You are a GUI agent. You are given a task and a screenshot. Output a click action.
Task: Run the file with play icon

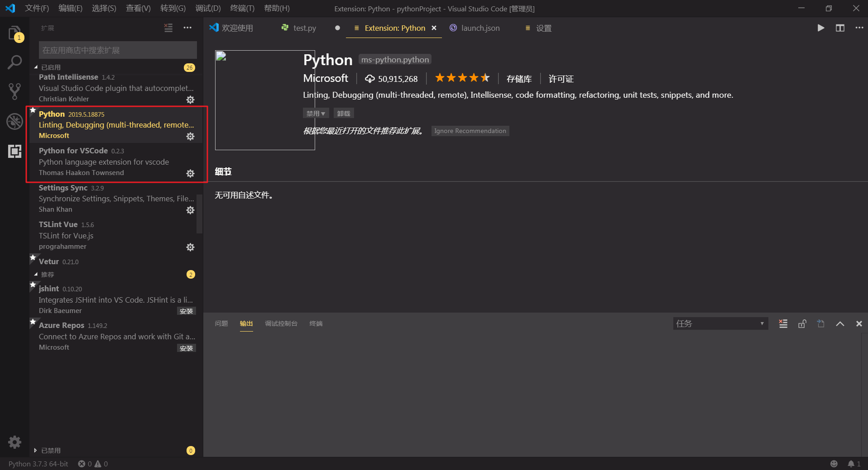(820, 28)
